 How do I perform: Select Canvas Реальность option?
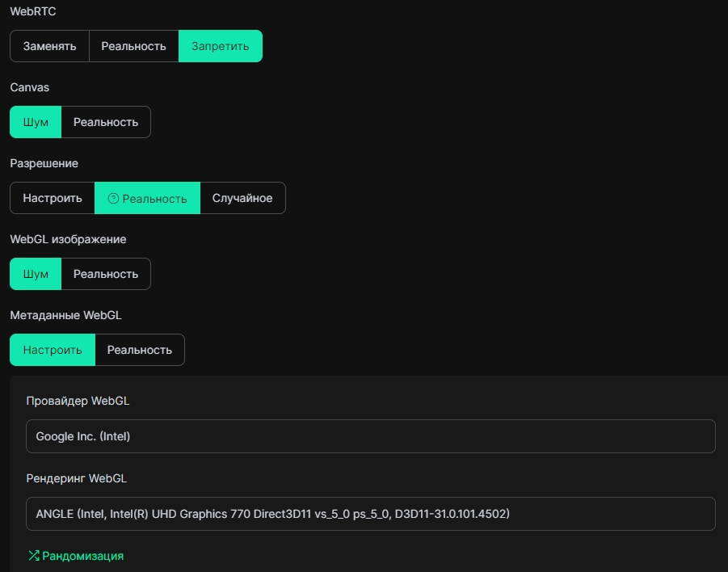click(106, 122)
